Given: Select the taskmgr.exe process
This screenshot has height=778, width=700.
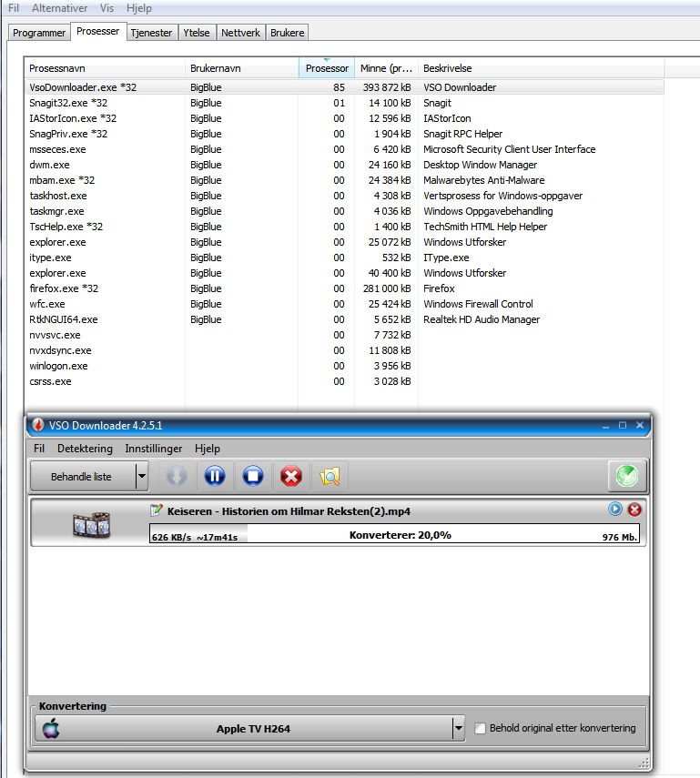Looking at the screenshot, I should 344,211.
